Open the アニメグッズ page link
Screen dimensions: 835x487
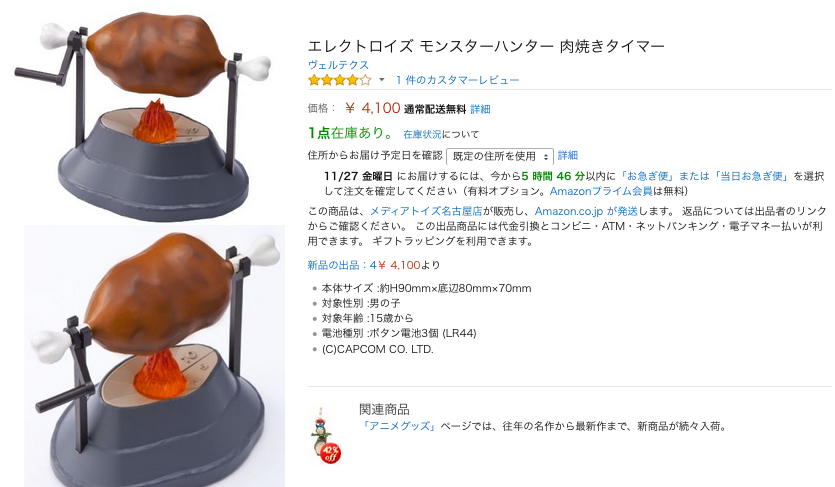tap(400, 426)
